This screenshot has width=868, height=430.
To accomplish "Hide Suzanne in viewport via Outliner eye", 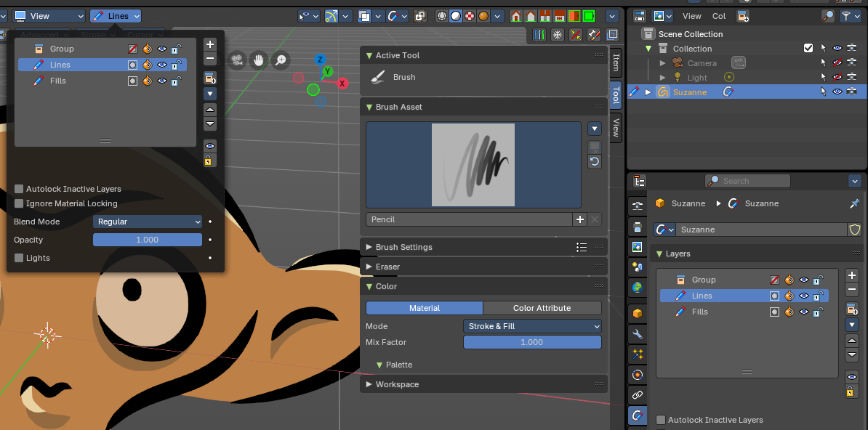I will click(x=837, y=92).
